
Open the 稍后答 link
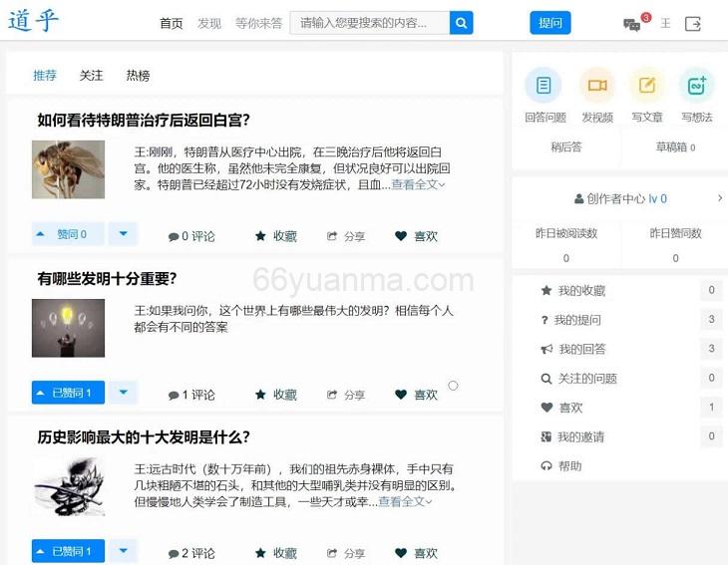pos(566,147)
